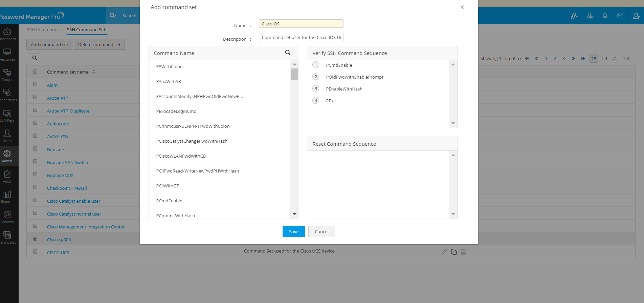
Task: Click the Description input field
Action: point(301,38)
